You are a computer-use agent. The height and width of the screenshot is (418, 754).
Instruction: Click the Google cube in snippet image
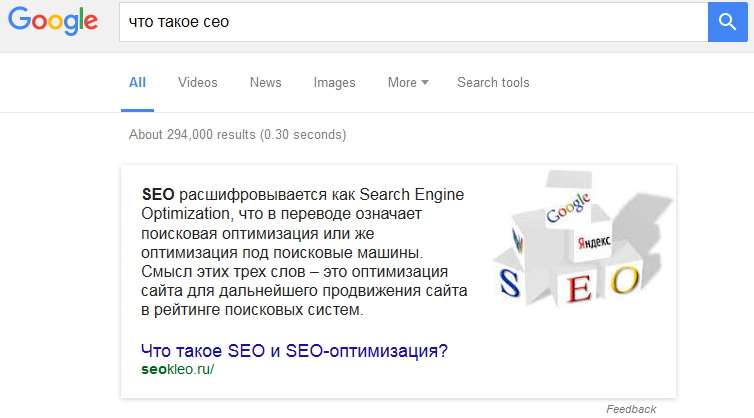click(x=567, y=213)
